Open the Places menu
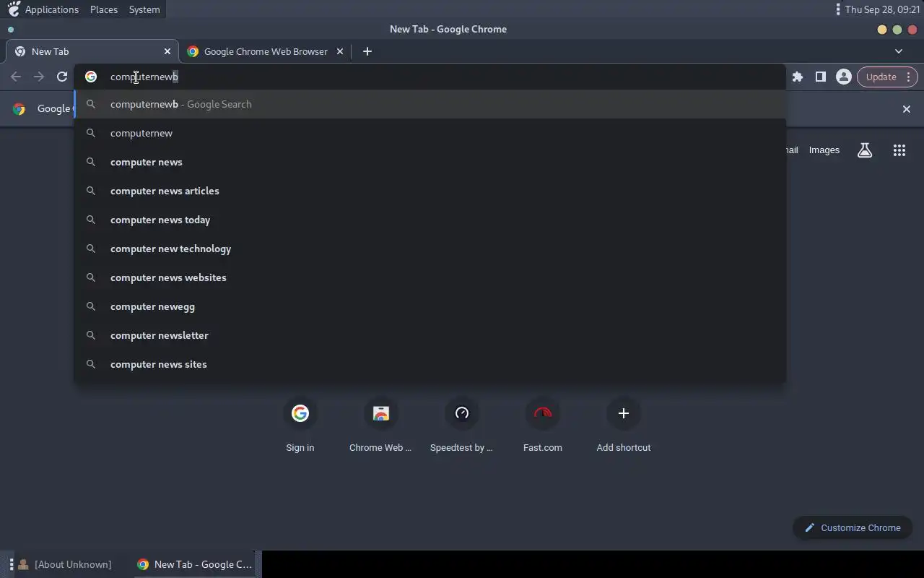The height and width of the screenshot is (578, 924). (x=104, y=9)
